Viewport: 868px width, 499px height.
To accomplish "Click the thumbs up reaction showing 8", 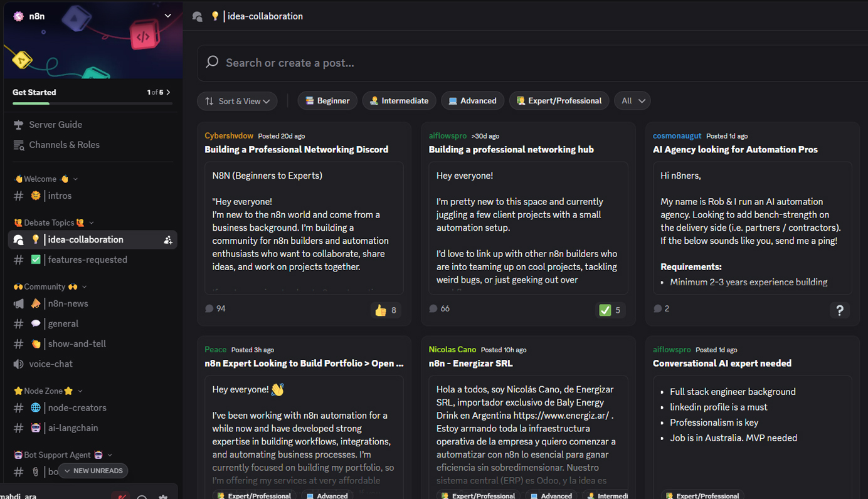I will pos(386,310).
